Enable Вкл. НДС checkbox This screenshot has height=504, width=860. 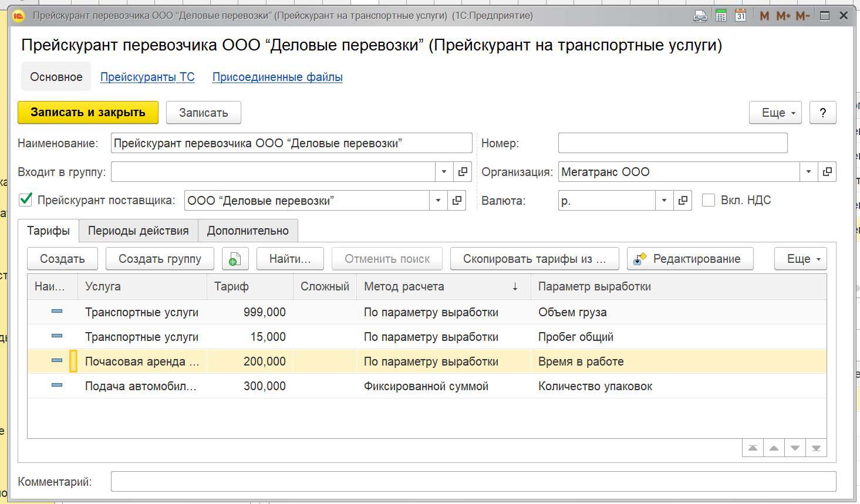[x=709, y=200]
